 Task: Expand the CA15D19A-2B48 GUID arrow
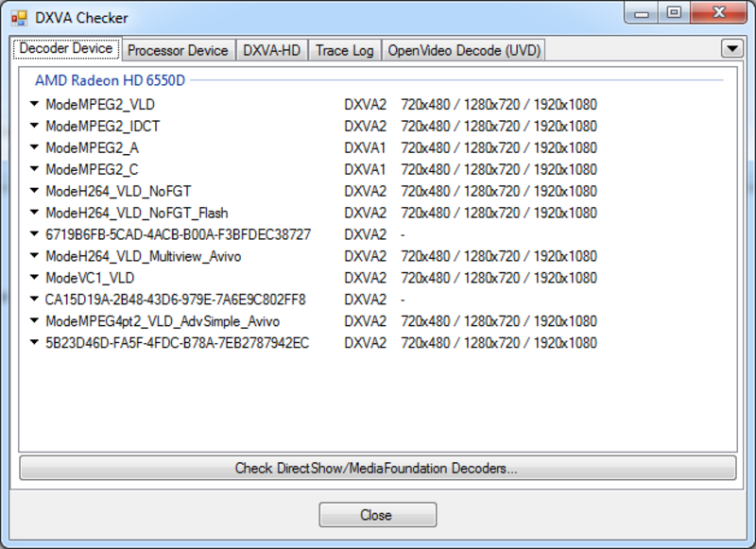click(34, 299)
